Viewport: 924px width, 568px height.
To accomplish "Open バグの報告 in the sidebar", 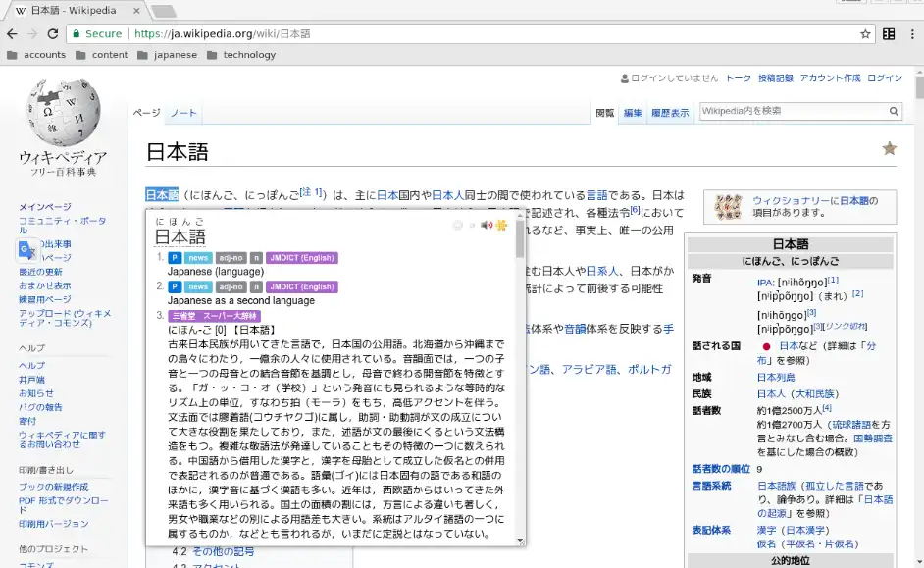I will pos(40,407).
